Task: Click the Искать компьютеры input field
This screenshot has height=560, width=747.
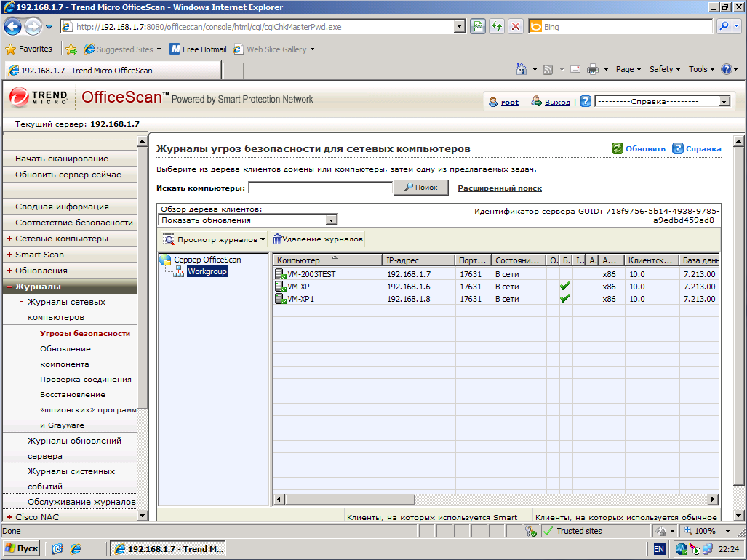Action: coord(321,188)
